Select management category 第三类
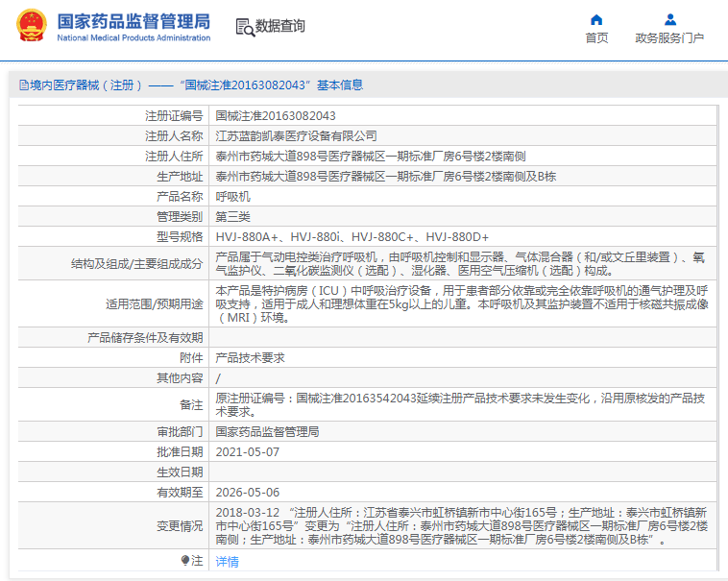 [x=233, y=217]
